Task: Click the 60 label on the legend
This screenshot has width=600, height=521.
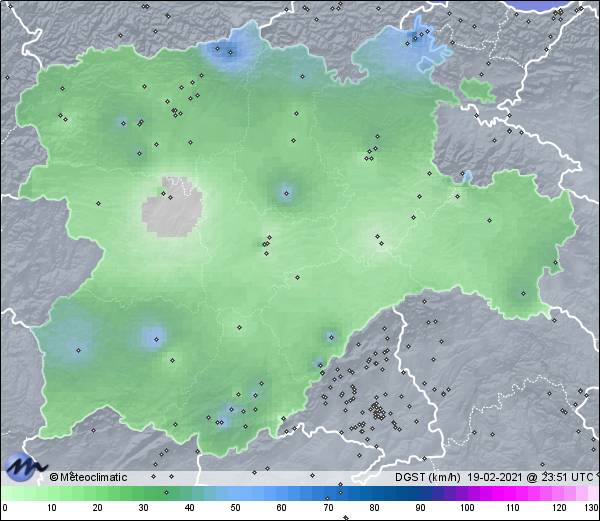Action: pos(282,508)
